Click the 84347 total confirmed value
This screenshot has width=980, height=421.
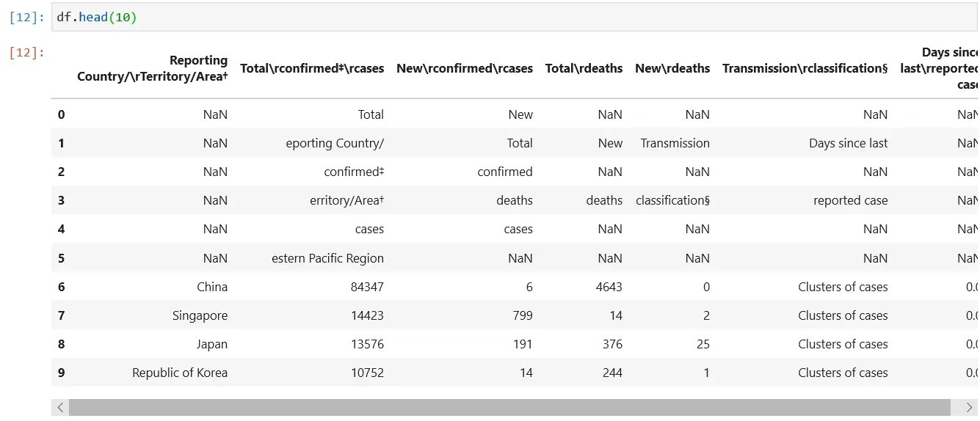click(367, 287)
